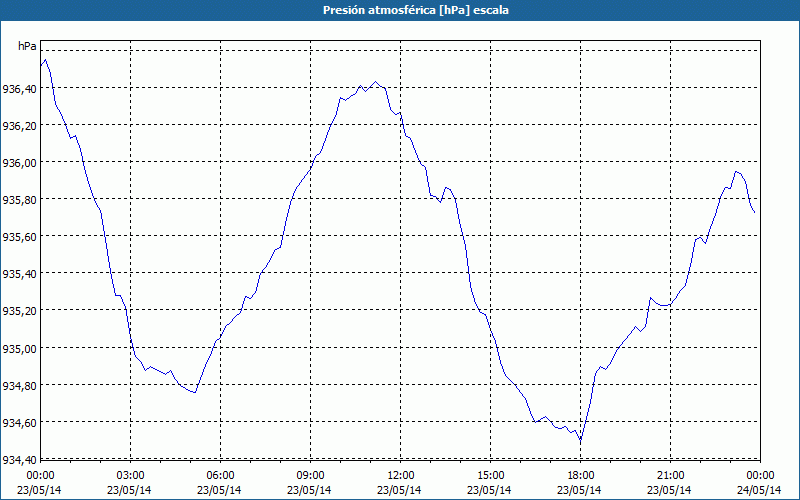Viewport: 800px width, 500px height.
Task: Click the chart title 'Presión atmosférica [hPa] escala'
Action: tap(415, 10)
